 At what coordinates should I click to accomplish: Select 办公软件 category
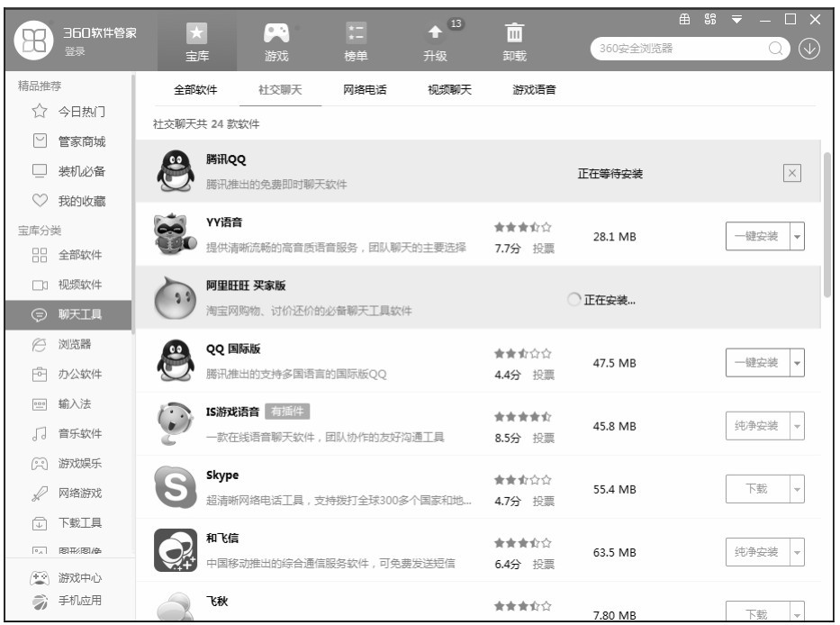click(68, 374)
